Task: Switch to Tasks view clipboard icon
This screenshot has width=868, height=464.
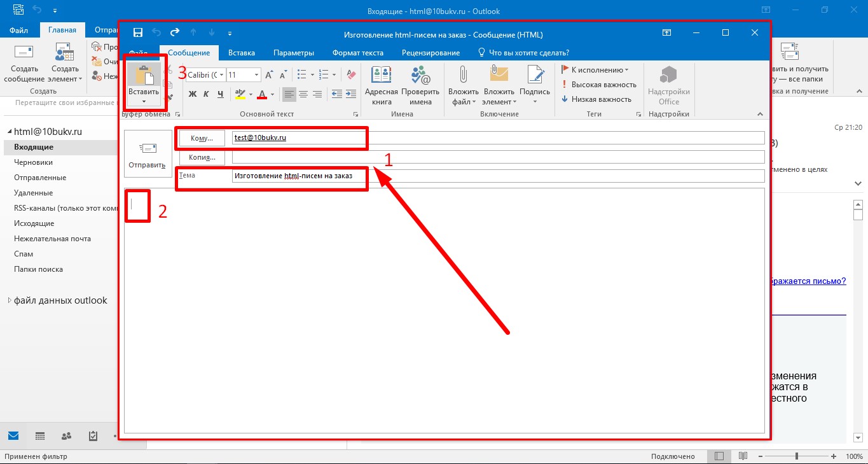Action: pyautogui.click(x=93, y=436)
